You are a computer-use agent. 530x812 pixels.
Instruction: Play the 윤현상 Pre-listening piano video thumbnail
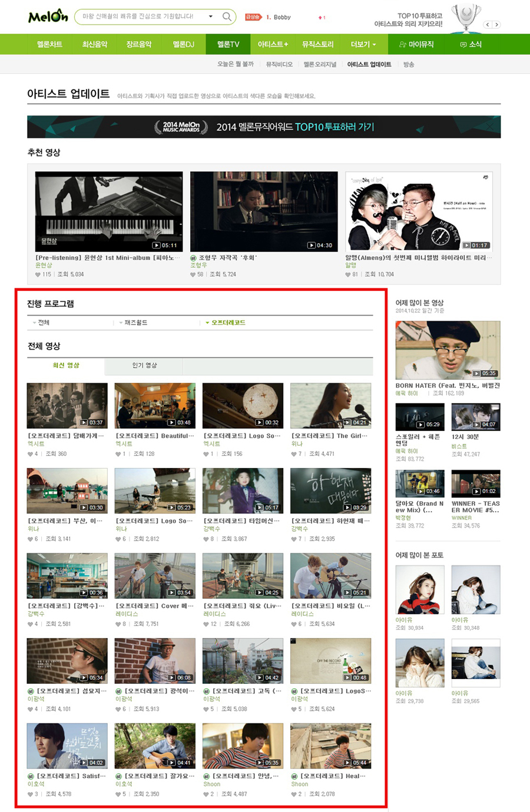pyautogui.click(x=109, y=211)
